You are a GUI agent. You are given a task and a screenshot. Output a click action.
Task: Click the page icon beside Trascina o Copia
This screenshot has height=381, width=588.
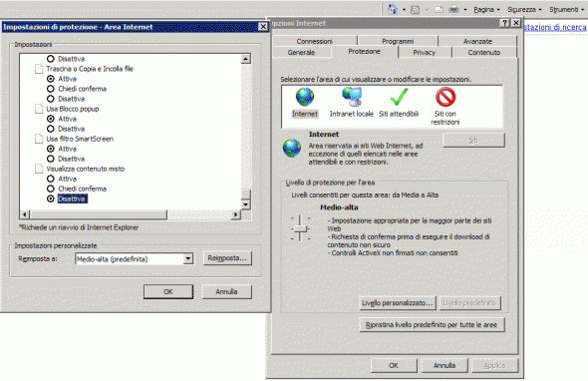[x=39, y=69]
